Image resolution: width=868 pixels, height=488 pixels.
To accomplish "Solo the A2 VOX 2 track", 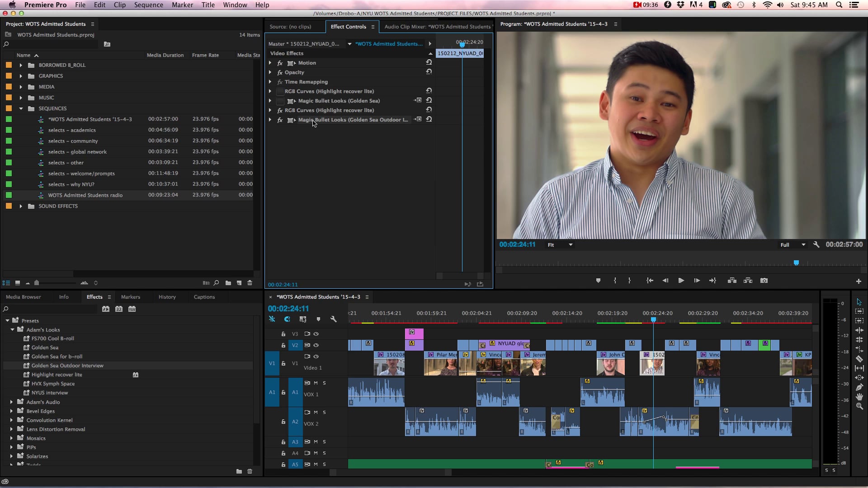I will click(x=324, y=412).
